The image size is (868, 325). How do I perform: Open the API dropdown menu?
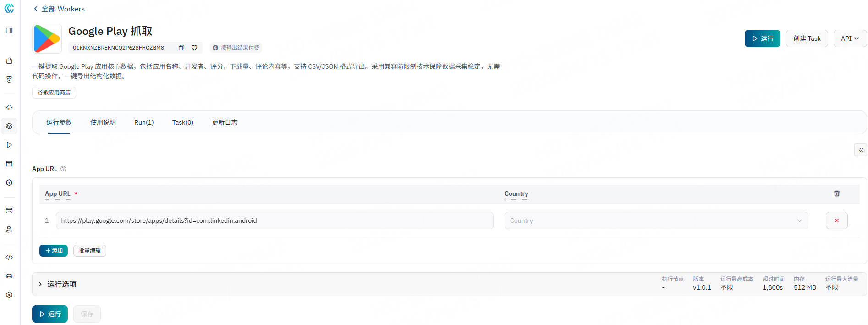pos(850,39)
